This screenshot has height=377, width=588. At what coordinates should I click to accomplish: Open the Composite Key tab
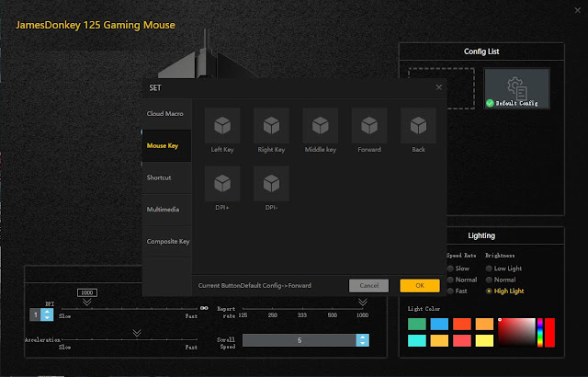coord(166,241)
